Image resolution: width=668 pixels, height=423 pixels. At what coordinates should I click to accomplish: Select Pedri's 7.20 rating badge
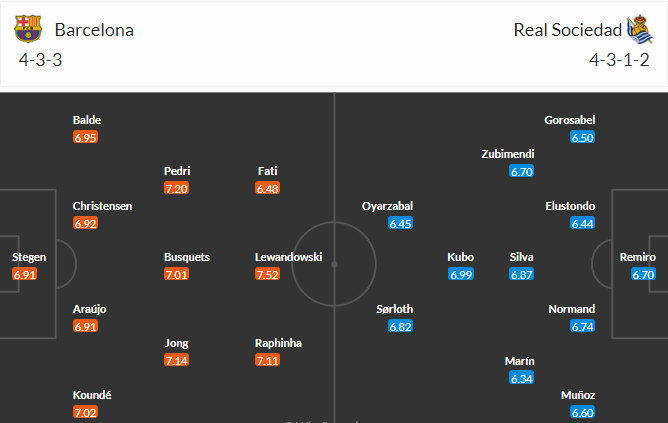176,188
